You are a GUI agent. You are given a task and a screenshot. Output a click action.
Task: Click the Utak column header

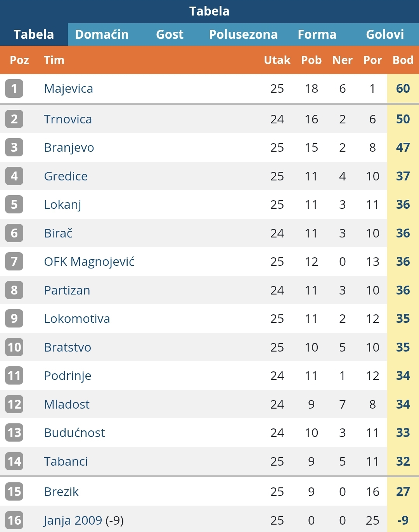point(277,60)
